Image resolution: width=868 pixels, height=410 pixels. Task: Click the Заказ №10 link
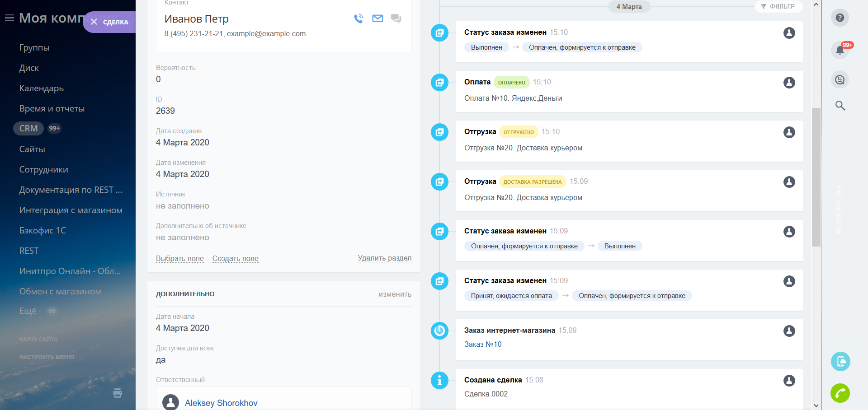[483, 344]
